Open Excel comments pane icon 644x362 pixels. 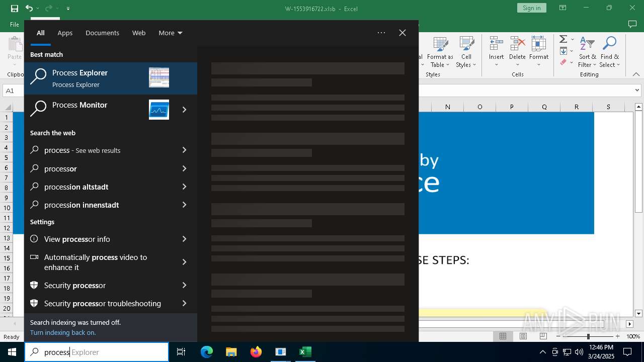point(632,24)
